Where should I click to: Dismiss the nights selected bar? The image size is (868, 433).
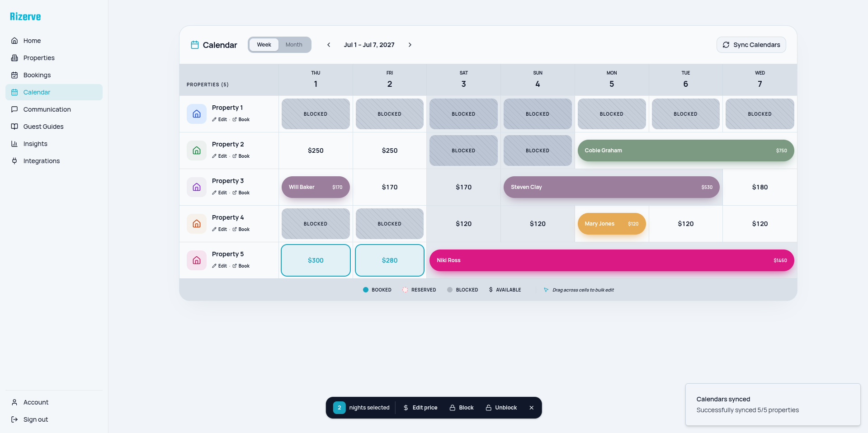click(532, 408)
